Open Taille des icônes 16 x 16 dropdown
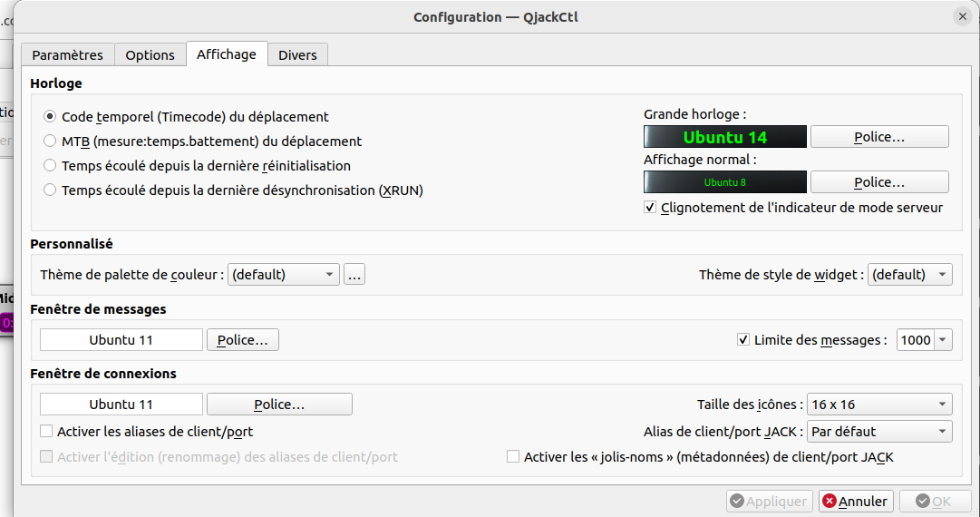Screen dimensions: 980x517 tap(878, 405)
